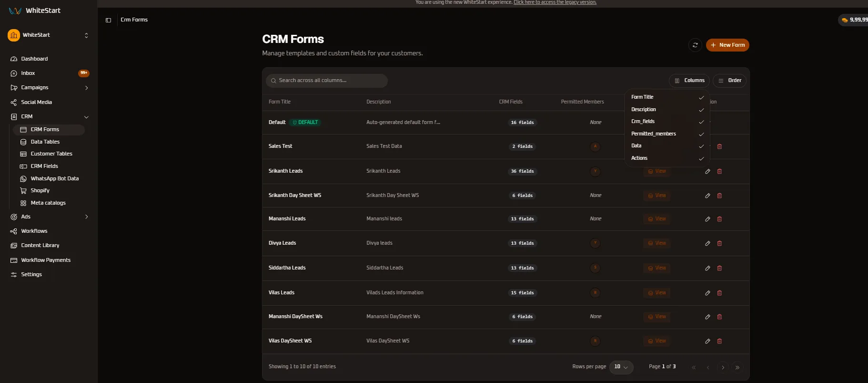The height and width of the screenshot is (383, 868).
Task: Edit the Srikanth Leads form
Action: coord(707,171)
